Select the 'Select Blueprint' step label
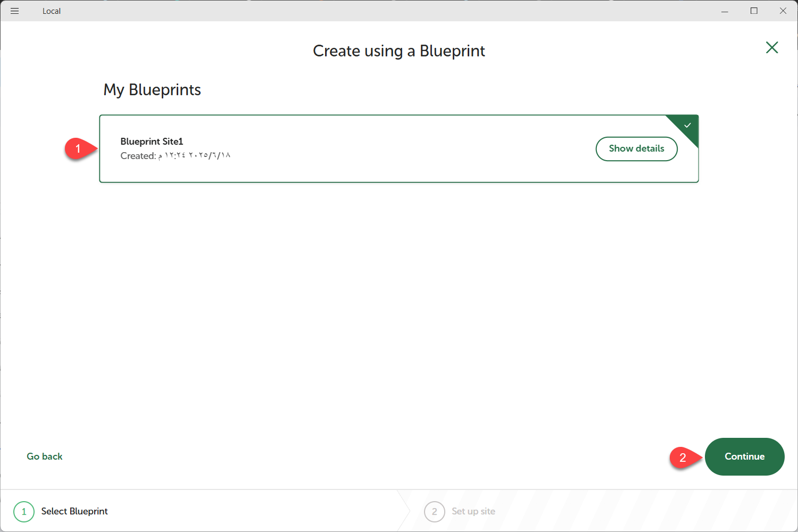 [x=74, y=511]
